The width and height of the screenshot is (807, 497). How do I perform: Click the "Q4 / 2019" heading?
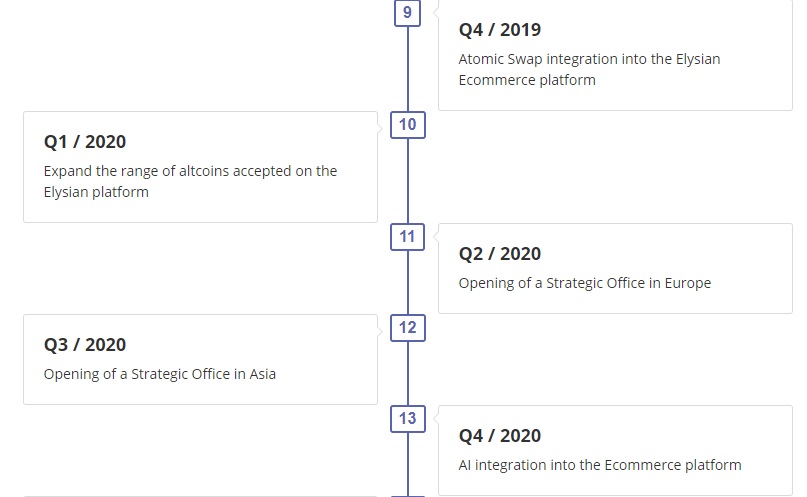(500, 30)
